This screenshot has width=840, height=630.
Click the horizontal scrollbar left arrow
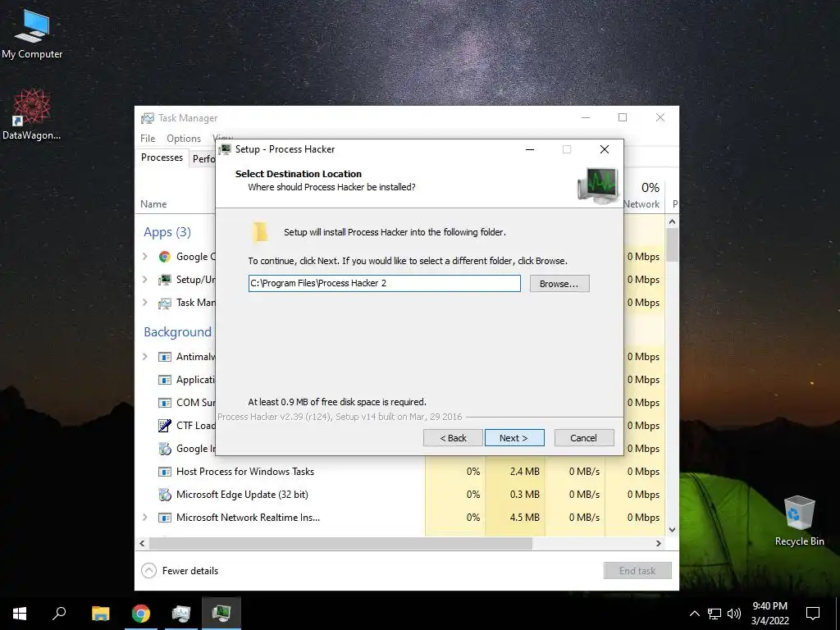click(142, 543)
